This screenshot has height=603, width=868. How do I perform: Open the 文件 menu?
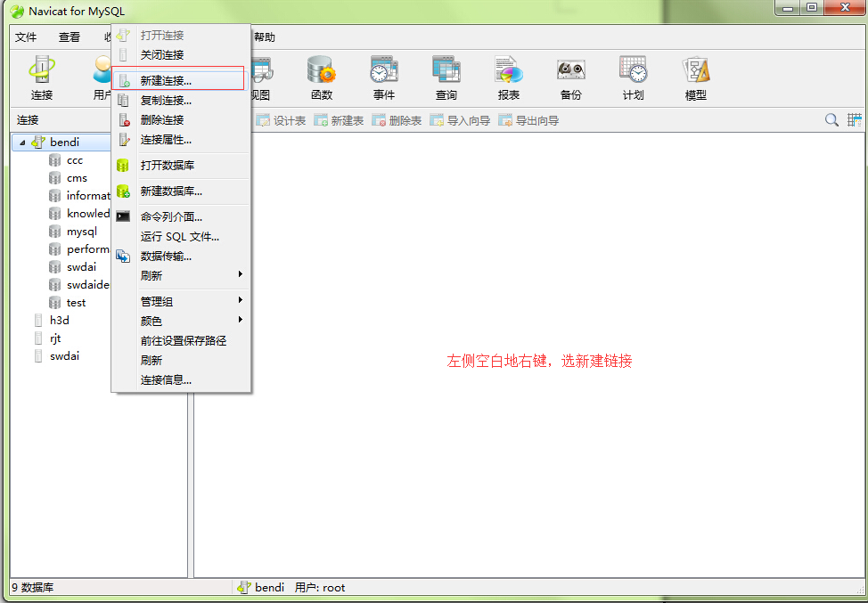(26, 37)
